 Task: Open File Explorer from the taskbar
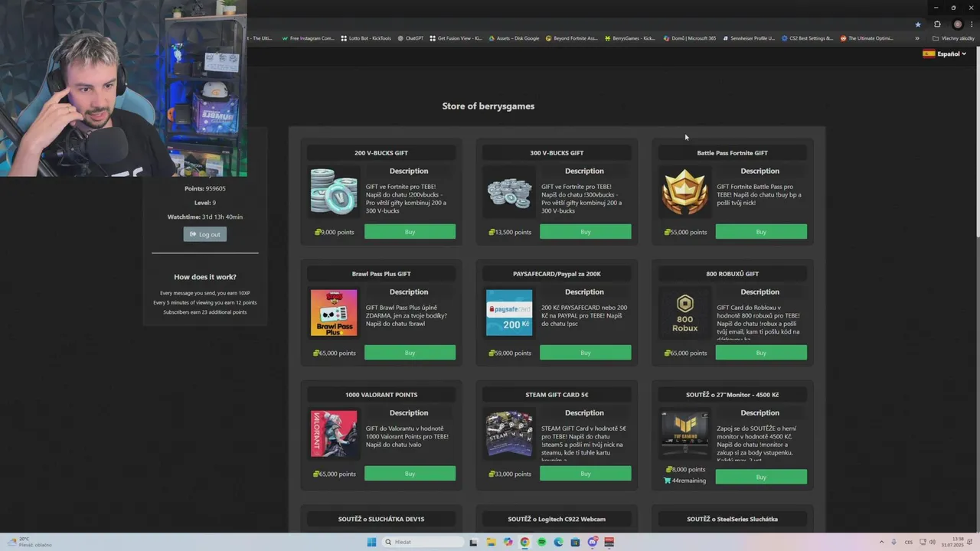pyautogui.click(x=490, y=542)
